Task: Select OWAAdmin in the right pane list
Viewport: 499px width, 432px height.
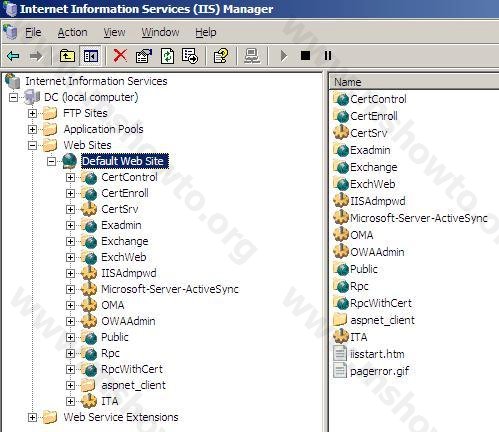Action: [x=377, y=252]
